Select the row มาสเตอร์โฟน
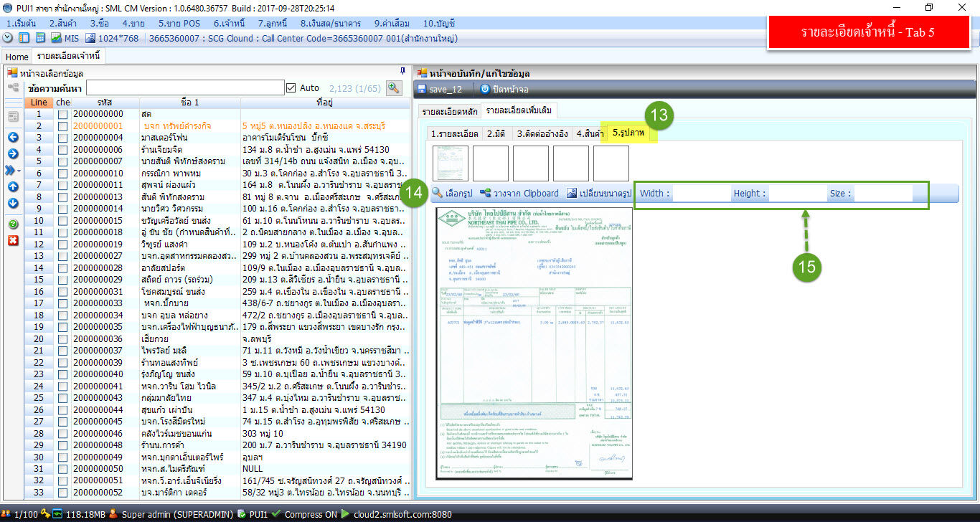Image resolution: width=980 pixels, height=522 pixels. coord(218,138)
